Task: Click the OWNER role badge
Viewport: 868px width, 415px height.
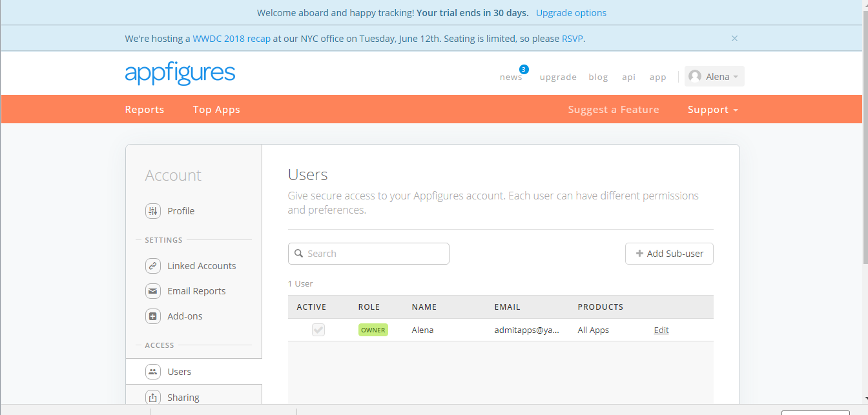Action: click(373, 330)
